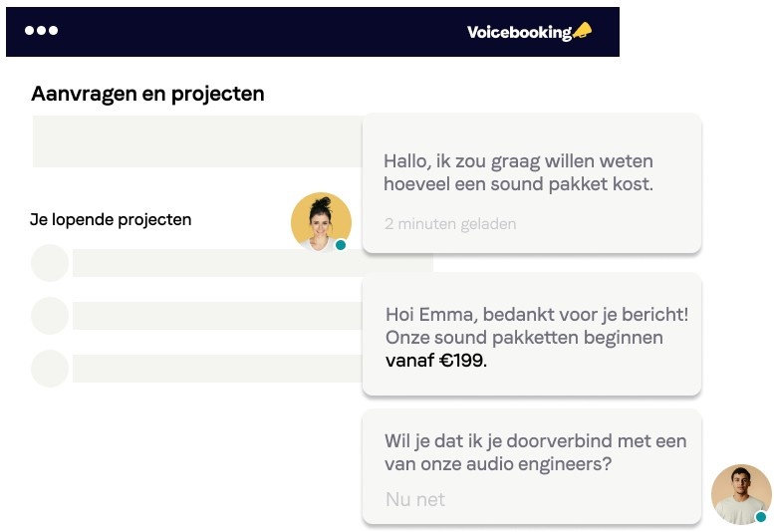The height and width of the screenshot is (532, 774).
Task: Click the male agent's avatar
Action: [x=741, y=493]
